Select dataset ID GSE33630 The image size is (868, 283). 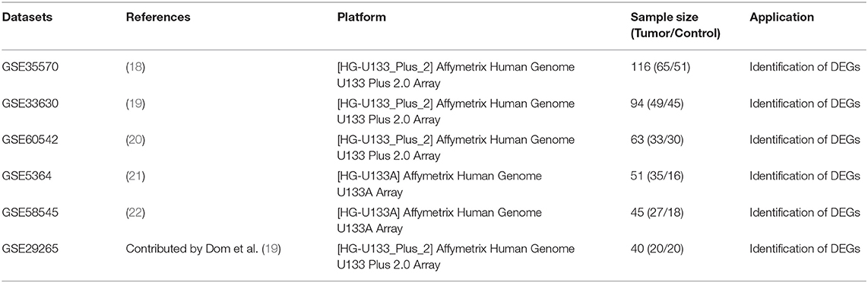[27, 103]
